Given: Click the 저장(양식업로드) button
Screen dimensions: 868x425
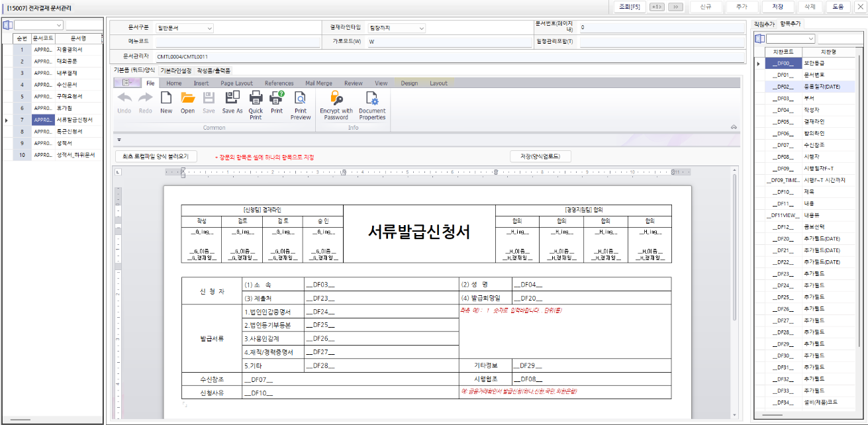Looking at the screenshot, I should point(540,157).
